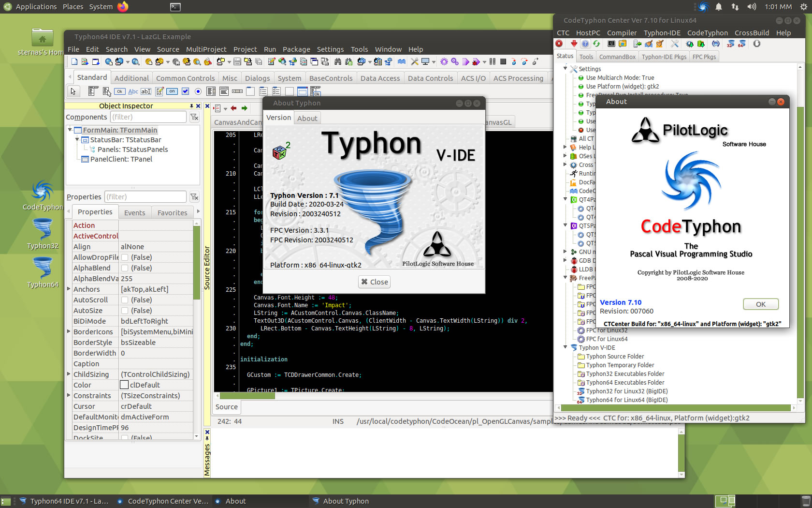Viewport: 812px width, 508px height.
Task: Toggle the AutoScroll checkbox
Action: 125,300
